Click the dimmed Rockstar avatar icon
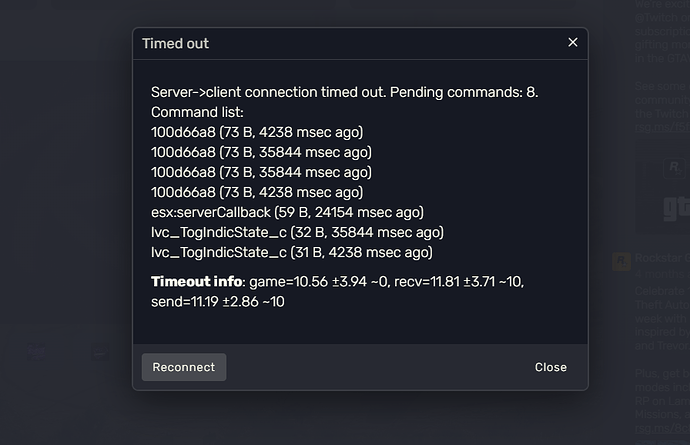This screenshot has height=445, width=690. click(620, 259)
